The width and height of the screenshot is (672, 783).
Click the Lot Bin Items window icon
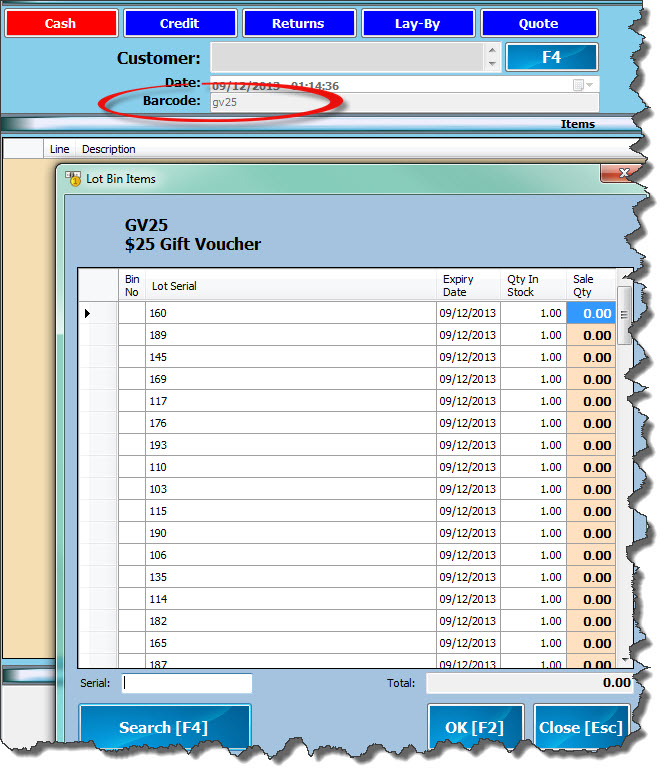(73, 178)
